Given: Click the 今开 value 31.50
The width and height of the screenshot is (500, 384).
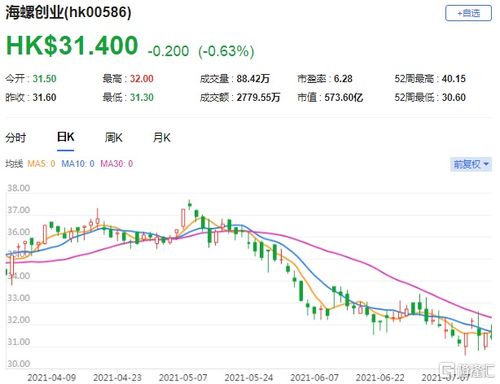Looking at the screenshot, I should (45, 79).
